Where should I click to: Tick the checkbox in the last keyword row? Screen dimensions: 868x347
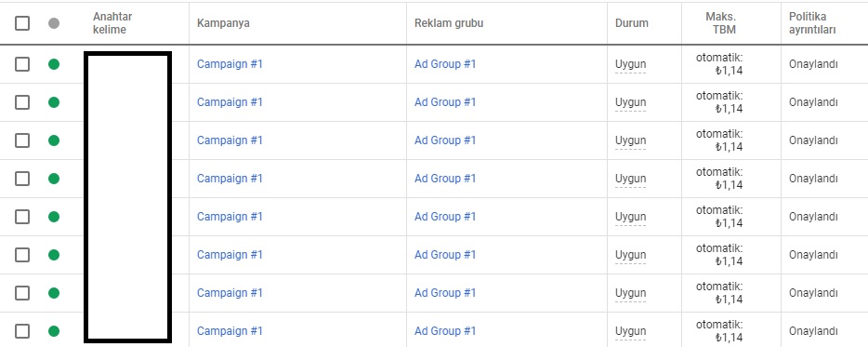pos(22,331)
